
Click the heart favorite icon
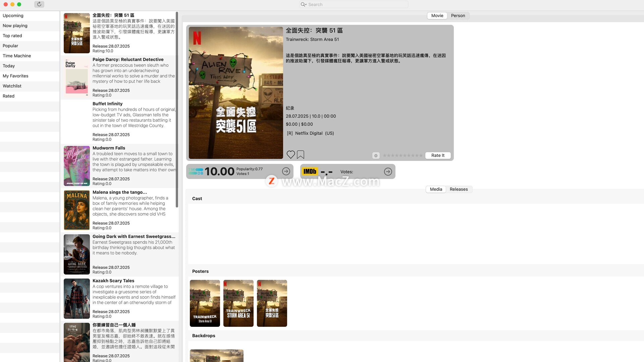coord(291,155)
